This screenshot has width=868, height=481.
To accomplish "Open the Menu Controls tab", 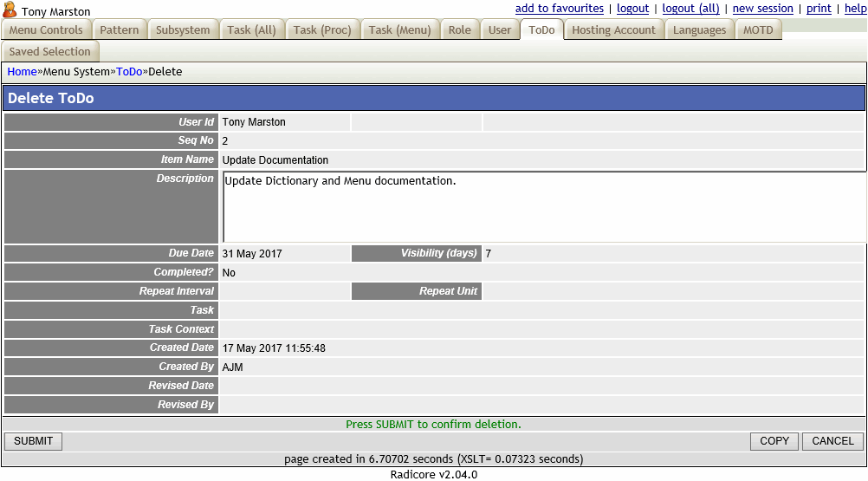I will pos(46,30).
